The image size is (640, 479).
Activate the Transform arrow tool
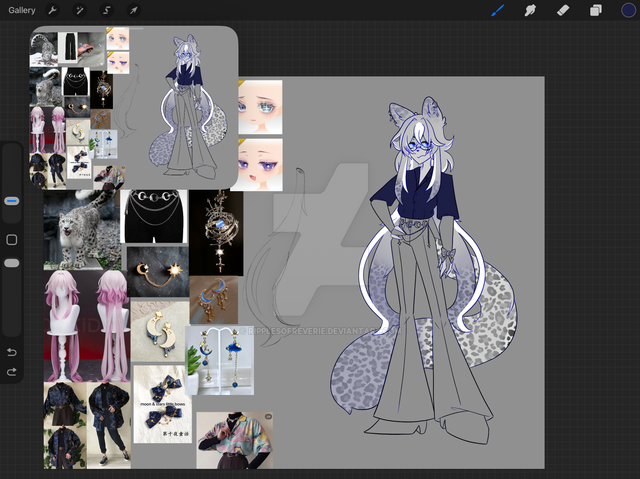pyautogui.click(x=133, y=10)
